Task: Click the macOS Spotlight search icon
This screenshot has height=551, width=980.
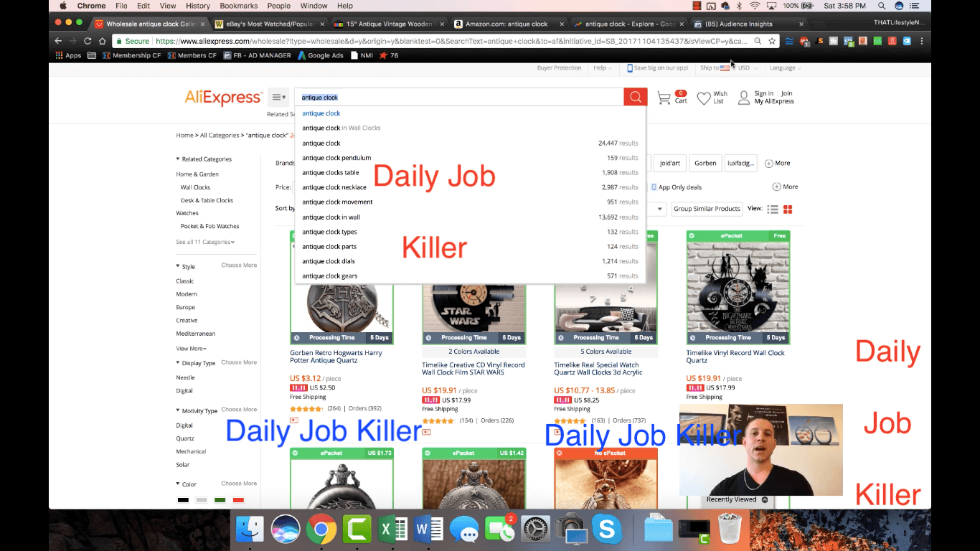Action: pyautogui.click(x=881, y=6)
